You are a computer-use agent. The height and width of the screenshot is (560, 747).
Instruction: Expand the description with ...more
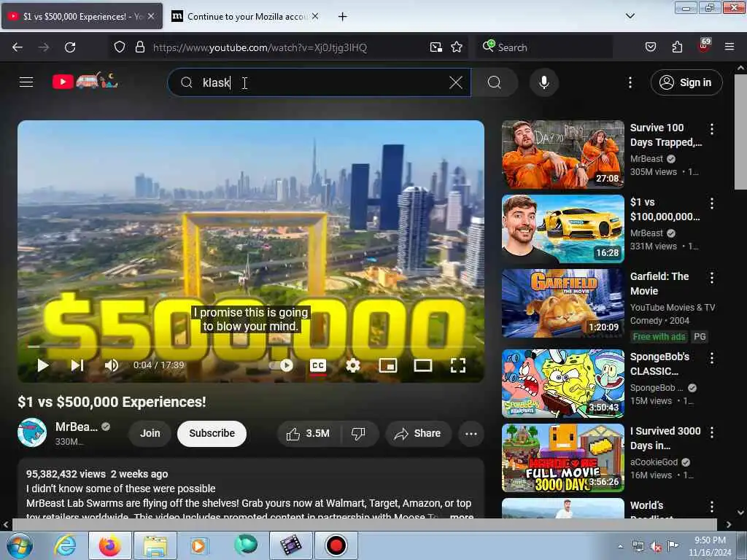coord(462,516)
